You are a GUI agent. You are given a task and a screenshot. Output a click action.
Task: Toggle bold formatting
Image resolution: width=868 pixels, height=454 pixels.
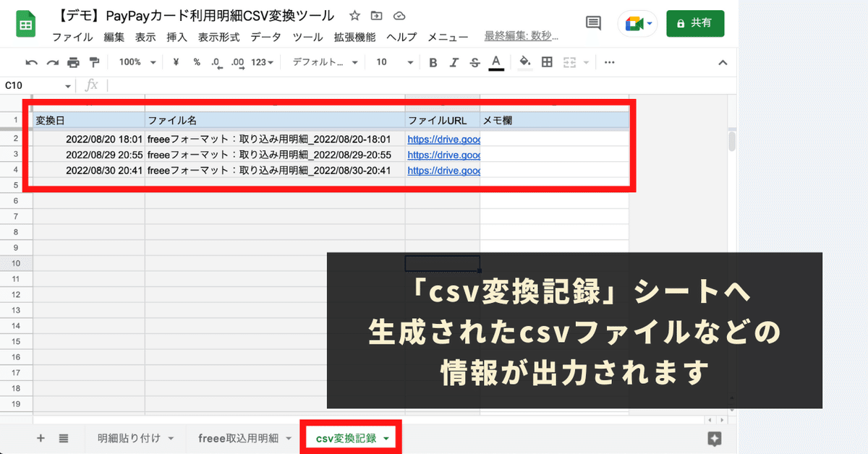point(433,62)
